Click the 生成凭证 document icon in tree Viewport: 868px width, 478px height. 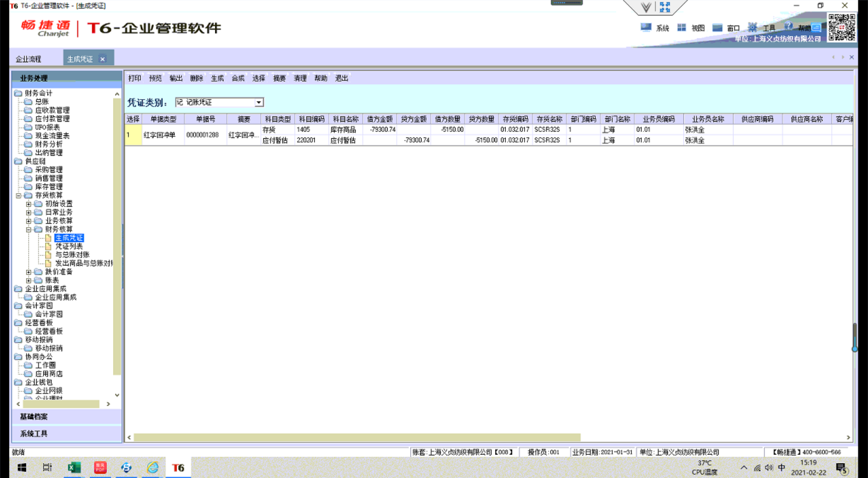49,238
